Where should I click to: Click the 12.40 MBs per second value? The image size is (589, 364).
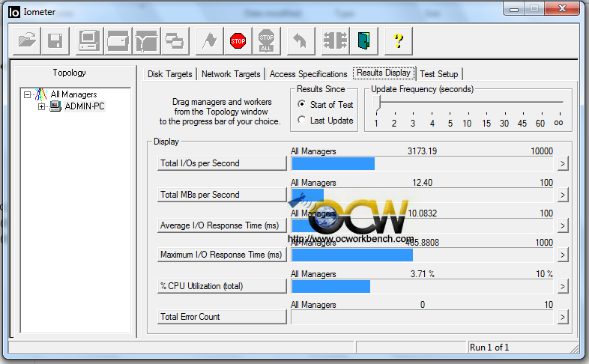422,183
